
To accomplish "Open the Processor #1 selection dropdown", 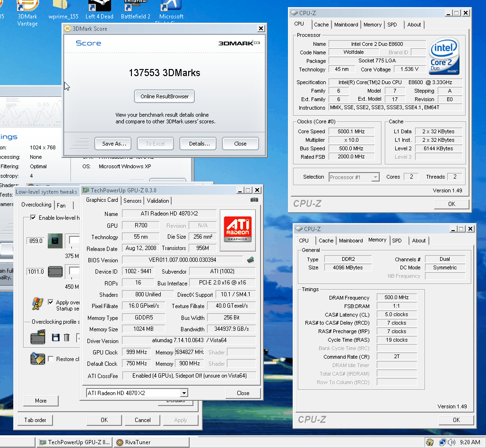I will [x=375, y=177].
